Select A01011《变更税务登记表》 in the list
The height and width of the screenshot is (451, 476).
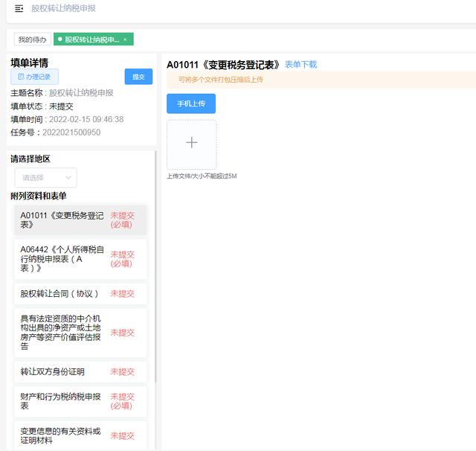62,220
